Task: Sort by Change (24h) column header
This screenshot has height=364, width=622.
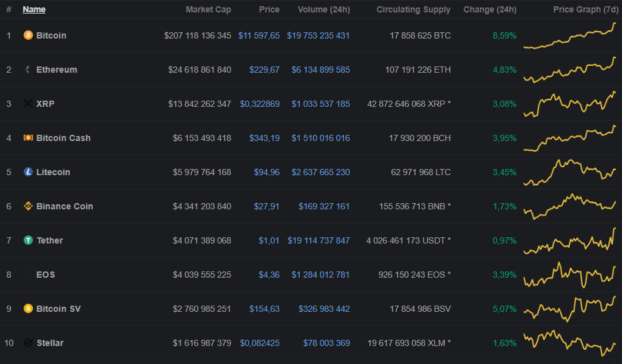Action: pos(490,9)
